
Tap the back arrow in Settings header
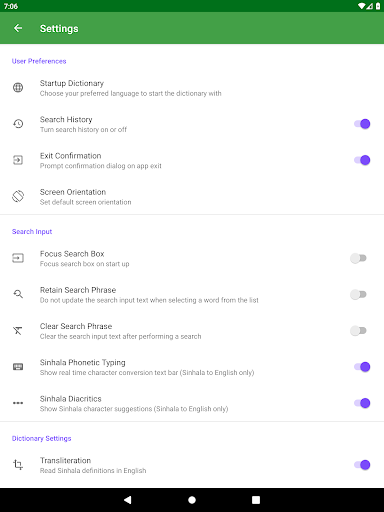click(x=18, y=28)
